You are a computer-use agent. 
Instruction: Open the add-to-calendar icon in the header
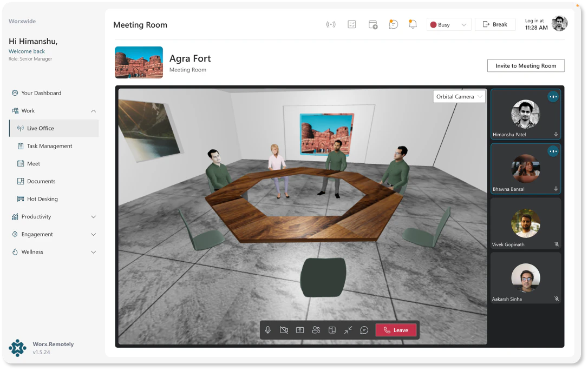click(373, 24)
